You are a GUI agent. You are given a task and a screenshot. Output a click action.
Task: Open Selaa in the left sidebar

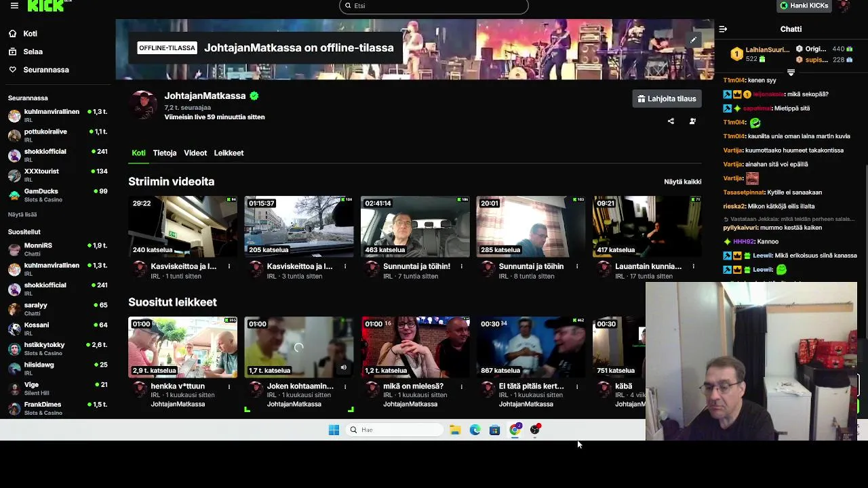pyautogui.click(x=33, y=52)
